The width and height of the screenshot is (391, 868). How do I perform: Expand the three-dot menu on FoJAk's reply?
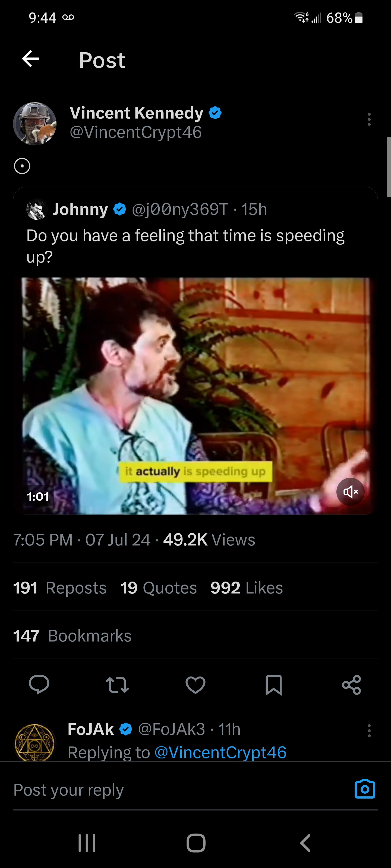(x=369, y=730)
